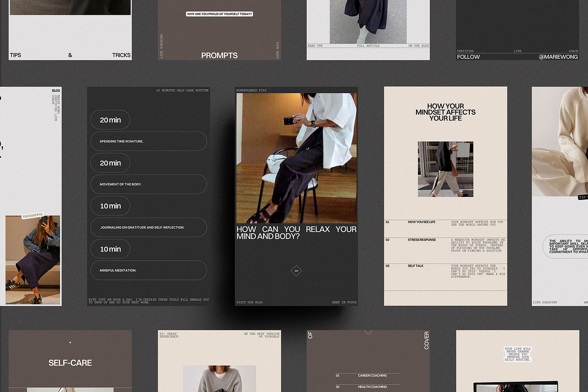Click the 'Mindful meditation.' pill

[x=148, y=270]
